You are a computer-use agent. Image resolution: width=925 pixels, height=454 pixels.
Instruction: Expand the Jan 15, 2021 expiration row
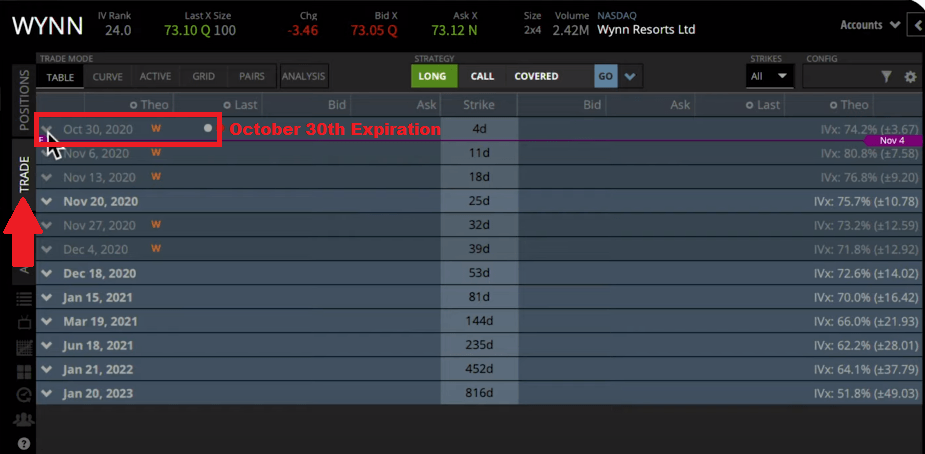47,298
